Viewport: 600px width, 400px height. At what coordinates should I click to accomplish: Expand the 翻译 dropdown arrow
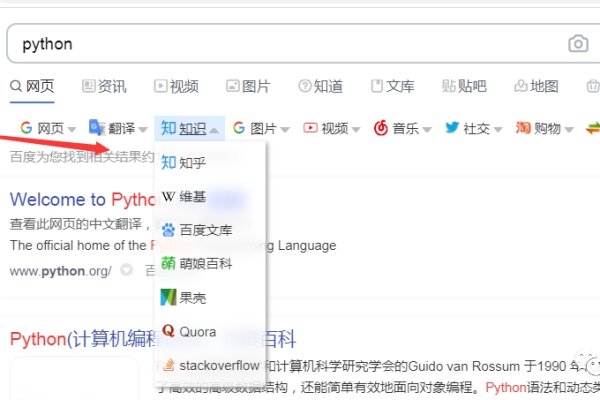143,130
